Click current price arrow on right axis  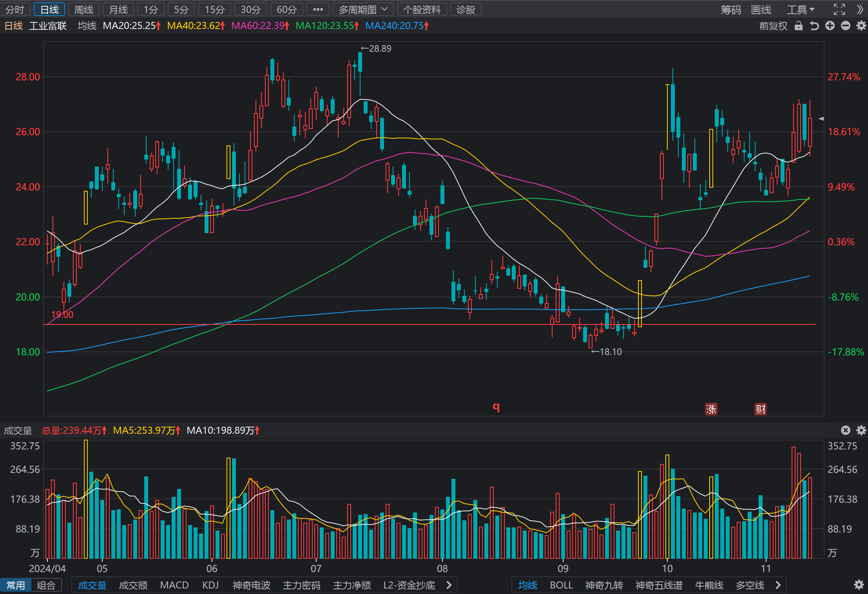pyautogui.click(x=821, y=118)
